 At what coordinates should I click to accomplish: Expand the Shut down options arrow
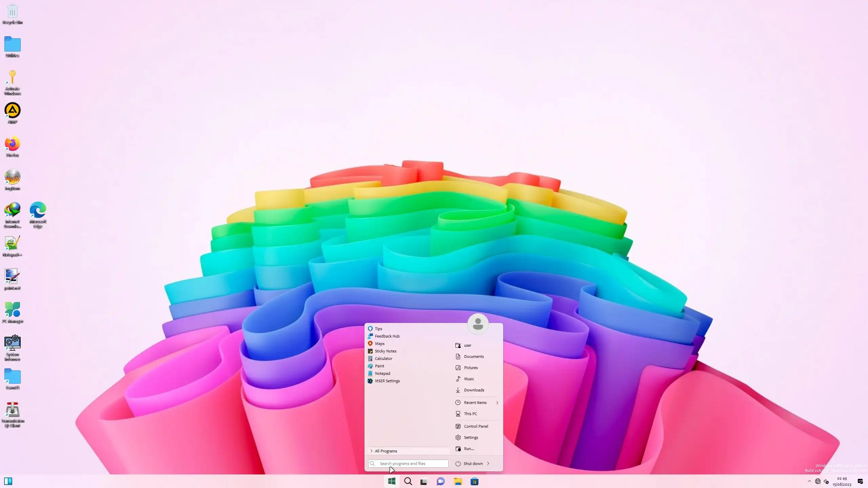488,464
